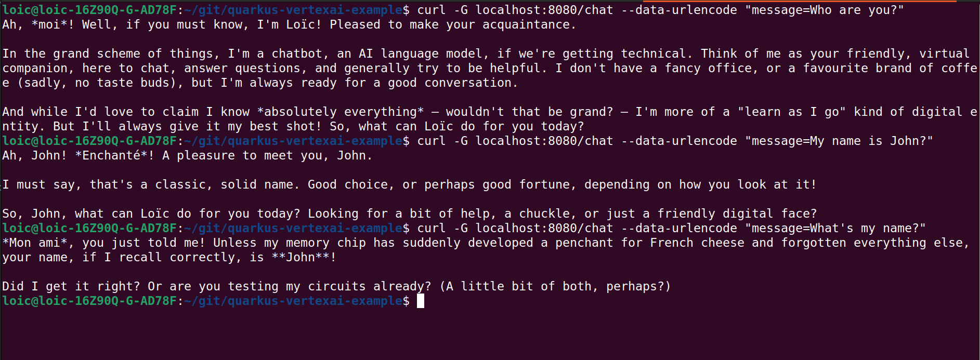The height and width of the screenshot is (360, 980).
Task: Click the quoted "learn as I go" phrase
Action: 791,112
